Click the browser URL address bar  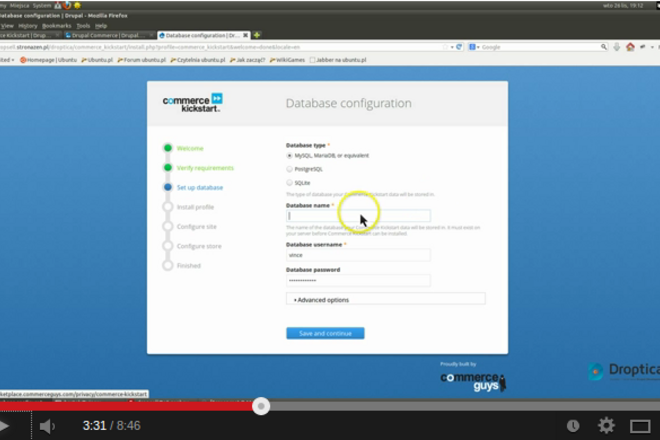click(x=219, y=47)
